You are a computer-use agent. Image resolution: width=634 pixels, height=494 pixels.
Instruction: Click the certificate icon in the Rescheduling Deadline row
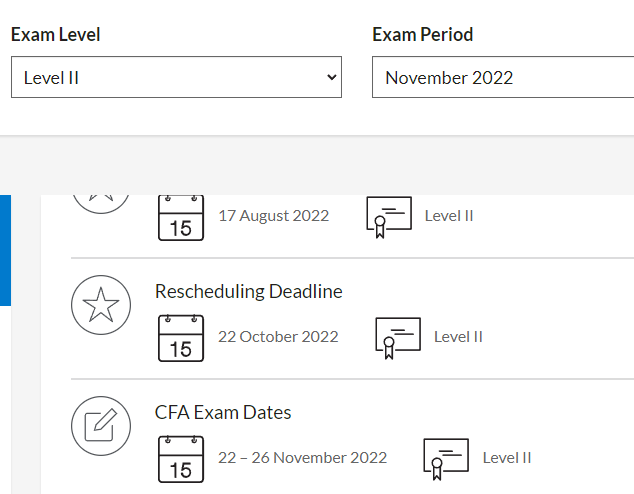coord(398,337)
